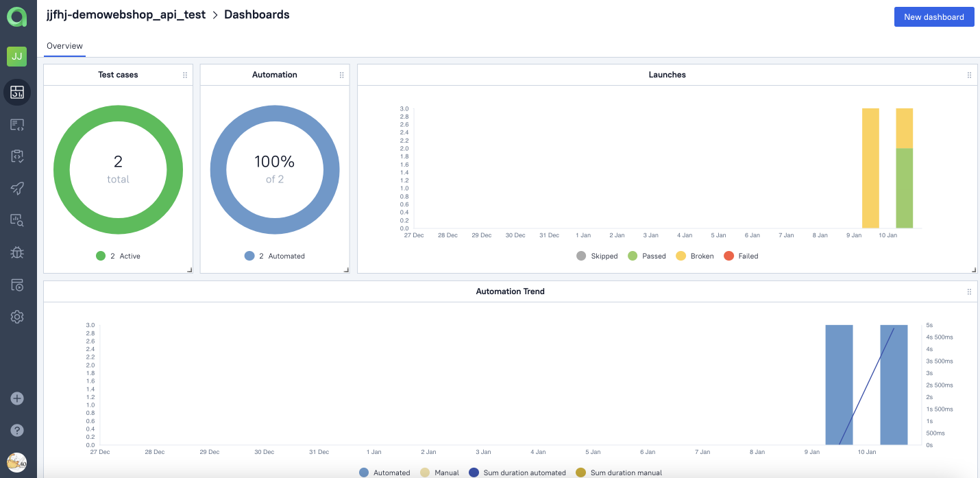Grab the Automation widget drag handle
The image size is (980, 478).
(x=342, y=75)
